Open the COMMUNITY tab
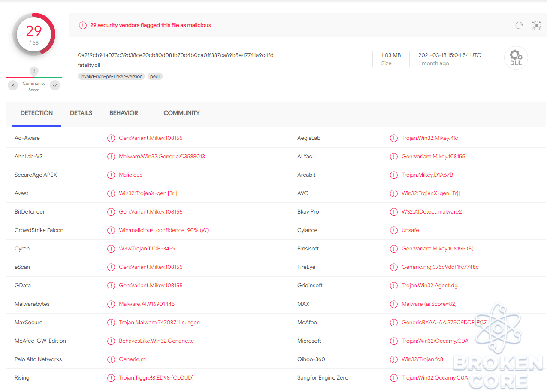Image resolution: width=547 pixels, height=392 pixels. tap(181, 113)
